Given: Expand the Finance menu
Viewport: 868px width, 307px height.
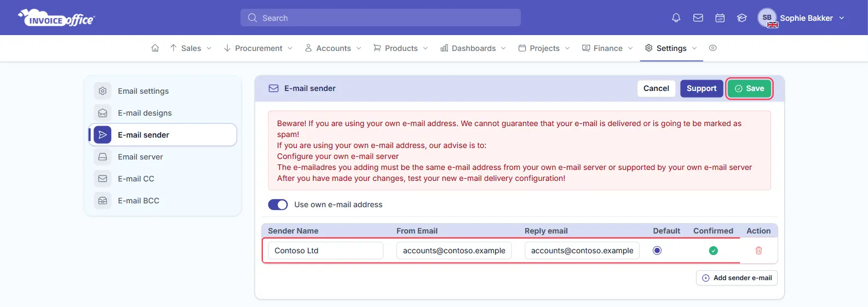Looking at the screenshot, I should pyautogui.click(x=607, y=48).
